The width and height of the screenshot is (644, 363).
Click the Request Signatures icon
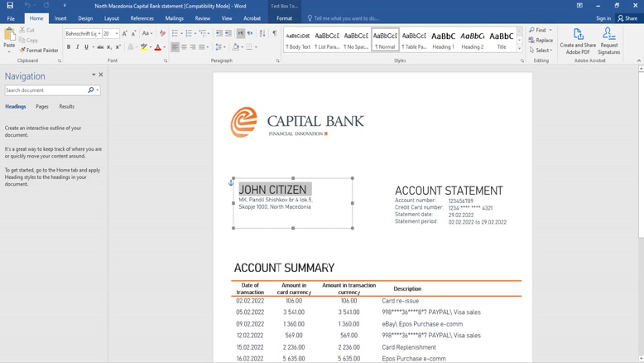[608, 41]
